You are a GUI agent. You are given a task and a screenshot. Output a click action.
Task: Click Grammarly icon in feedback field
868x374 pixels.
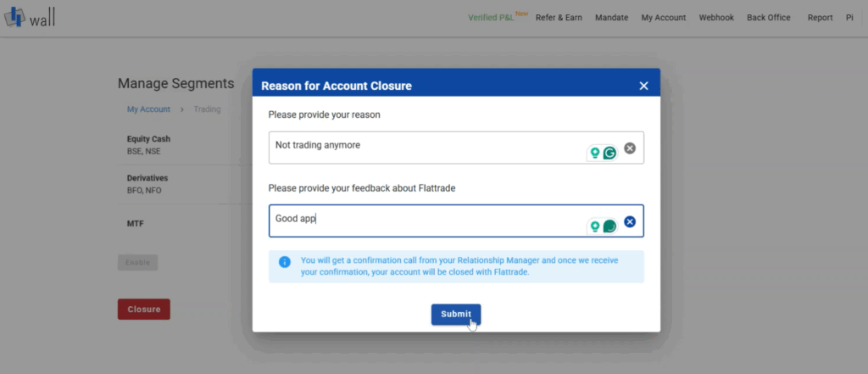(x=609, y=226)
